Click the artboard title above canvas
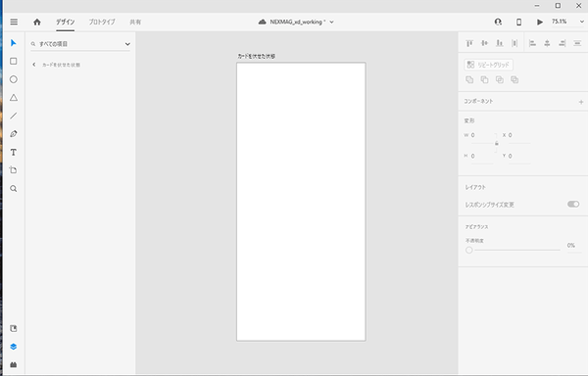Image resolution: width=588 pixels, height=376 pixels. (257, 56)
